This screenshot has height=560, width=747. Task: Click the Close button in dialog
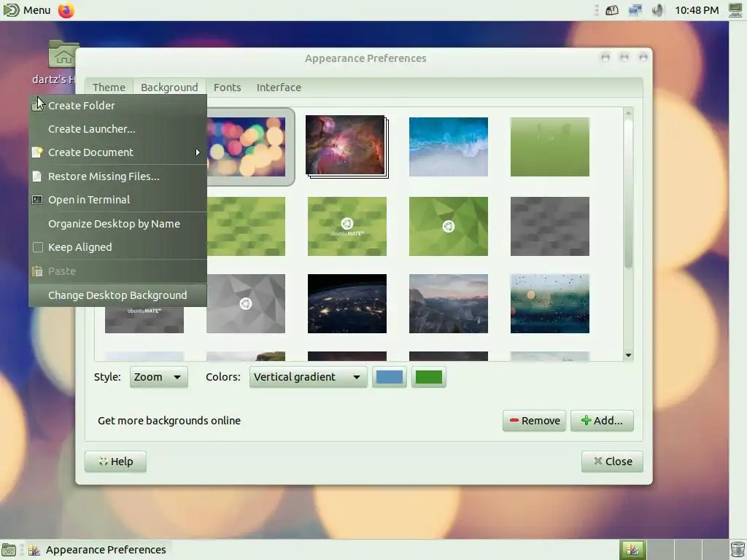[x=612, y=462]
